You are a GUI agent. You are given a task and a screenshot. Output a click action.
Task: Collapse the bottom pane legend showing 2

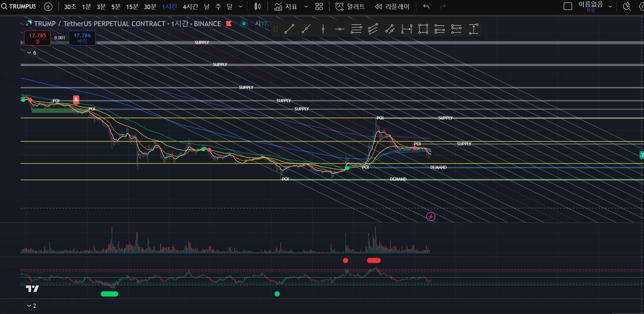point(31,306)
